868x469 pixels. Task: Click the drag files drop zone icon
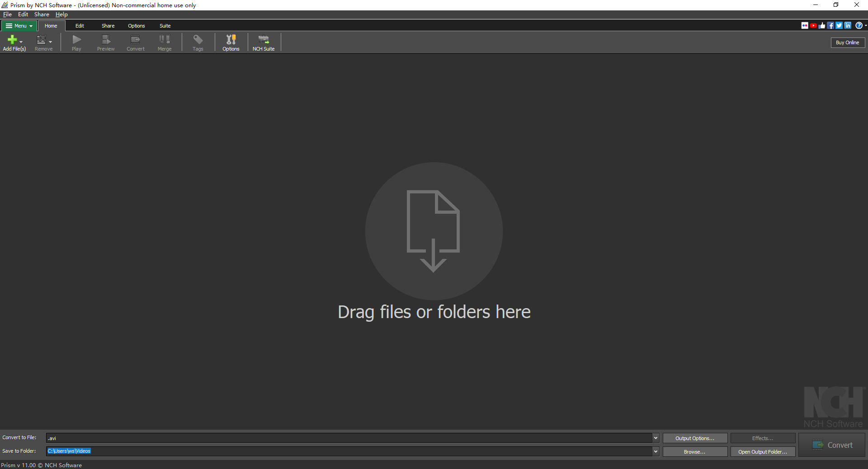tap(434, 231)
